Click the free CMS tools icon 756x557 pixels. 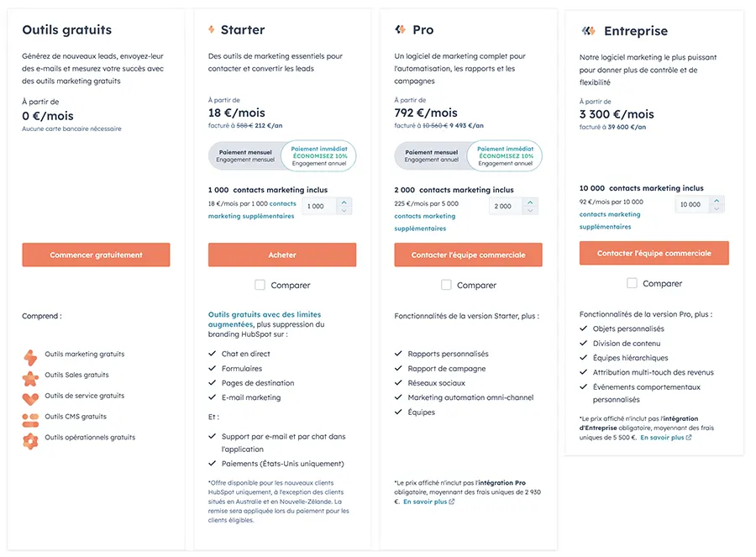point(30,418)
